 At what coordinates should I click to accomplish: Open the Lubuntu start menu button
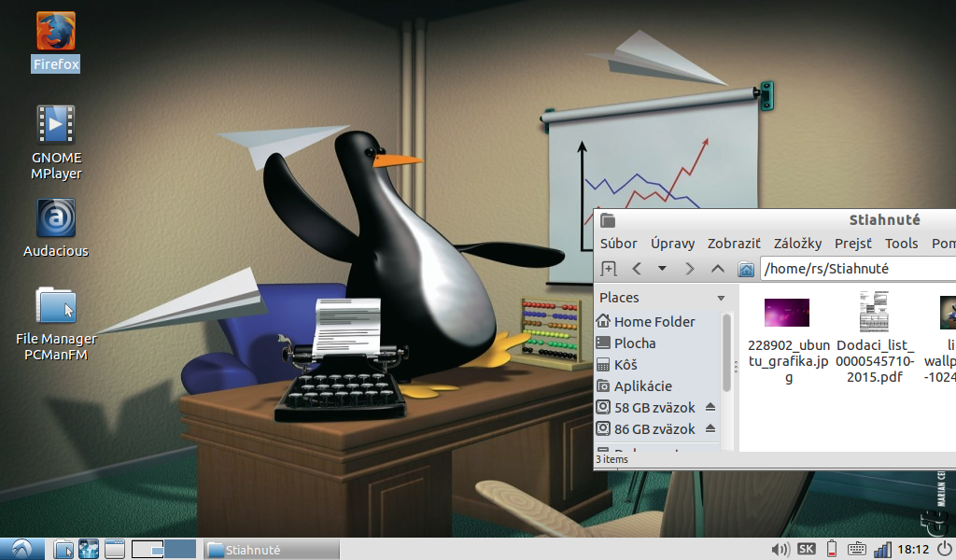point(22,549)
